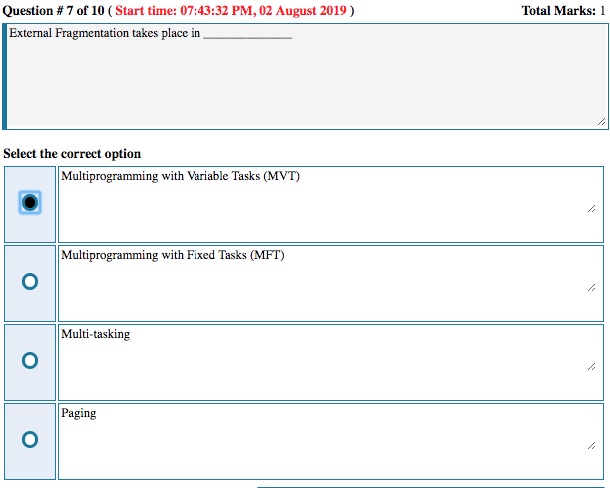
Task: Click the 'Select the correct option' label
Action: [x=72, y=154]
